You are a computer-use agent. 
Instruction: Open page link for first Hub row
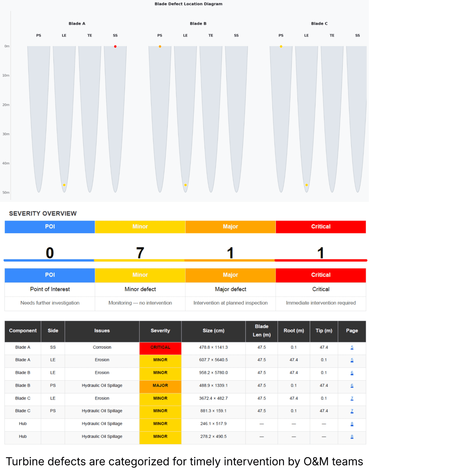352,424
